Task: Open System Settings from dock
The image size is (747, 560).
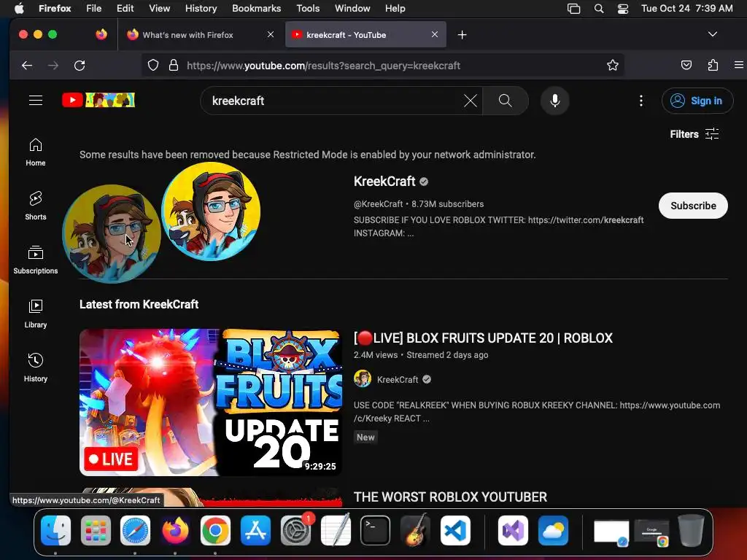Action: tap(296, 530)
